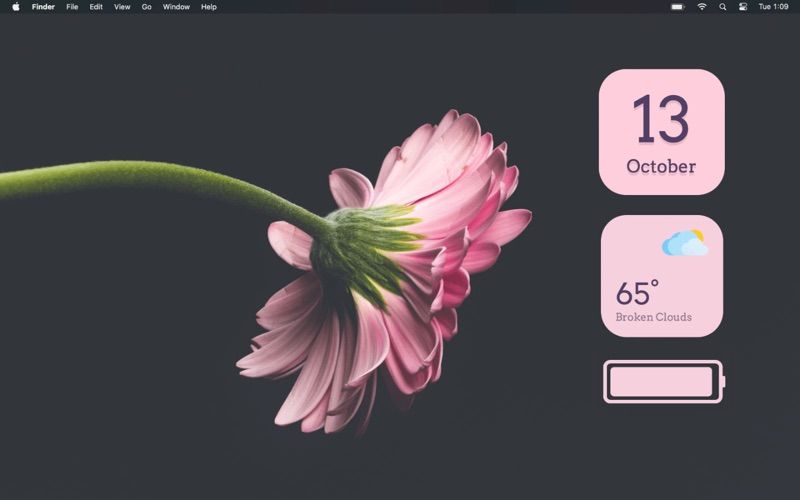Open the Wi-Fi status menu
Viewport: 800px width, 500px height.
pyautogui.click(x=702, y=7)
